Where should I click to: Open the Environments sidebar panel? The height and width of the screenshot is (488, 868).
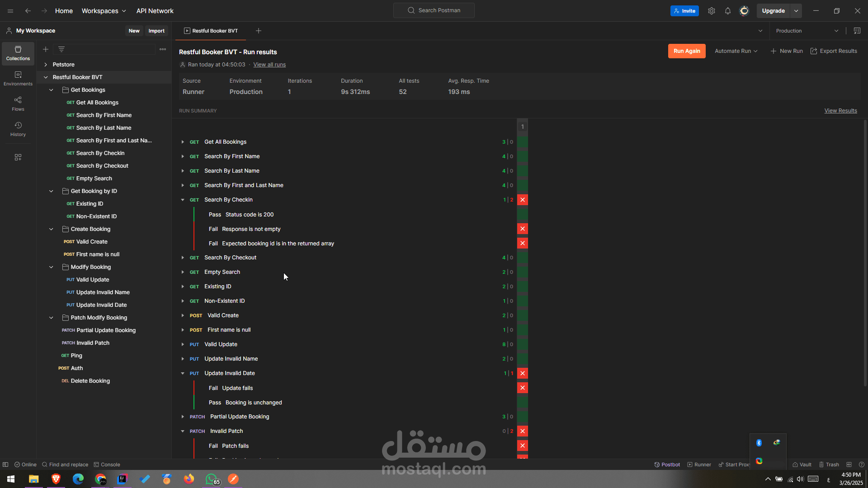point(18,79)
